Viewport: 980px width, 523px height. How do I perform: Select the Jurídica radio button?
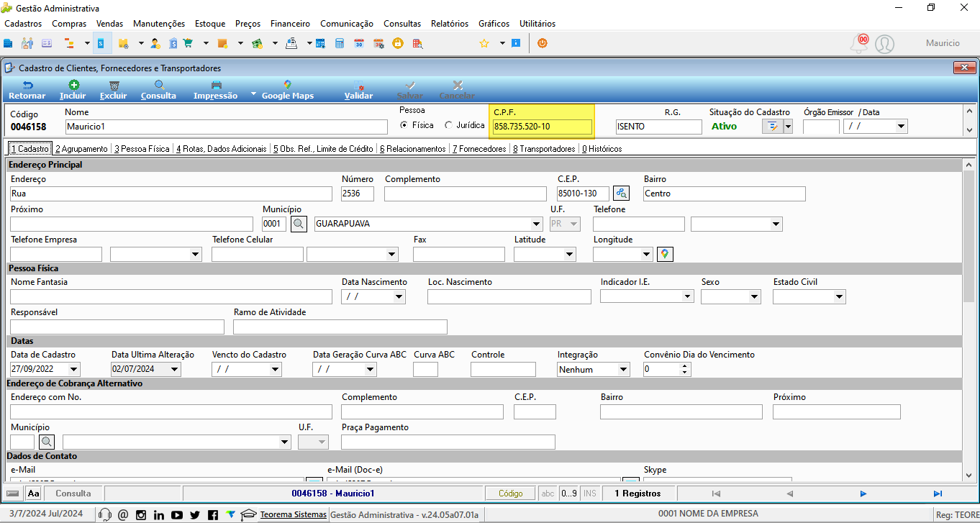point(449,125)
